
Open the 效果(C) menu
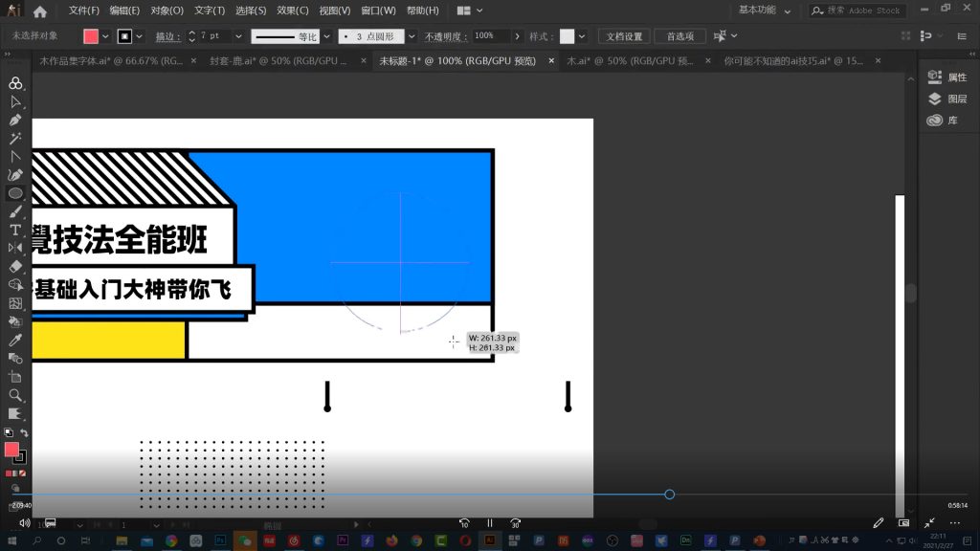coord(292,11)
